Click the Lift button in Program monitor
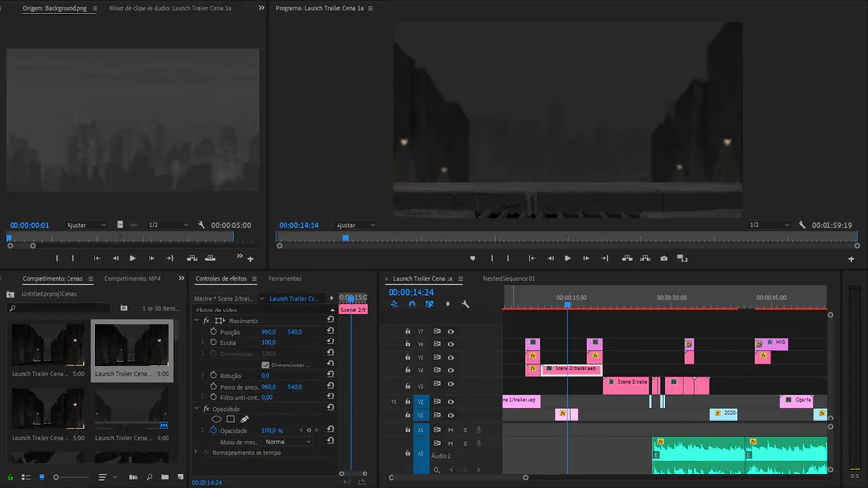Image resolution: width=868 pixels, height=488 pixels. tap(627, 258)
